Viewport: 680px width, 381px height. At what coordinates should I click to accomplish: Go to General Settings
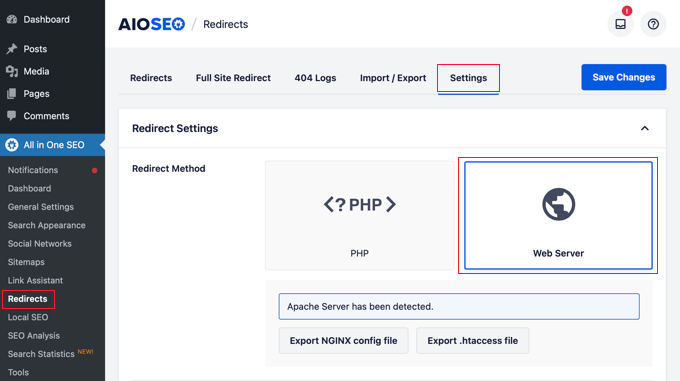coord(41,207)
